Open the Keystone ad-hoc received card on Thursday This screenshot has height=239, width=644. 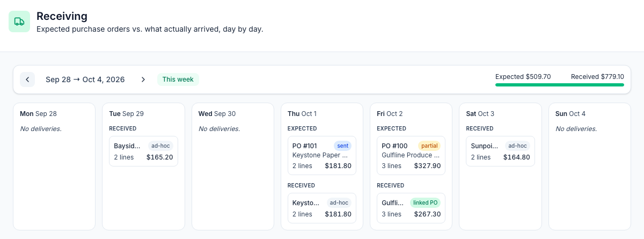tap(322, 208)
